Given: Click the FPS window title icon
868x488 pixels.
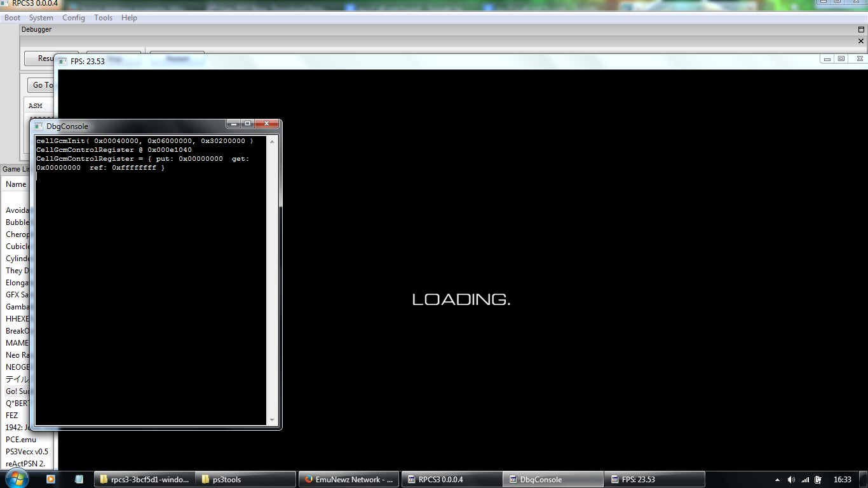Looking at the screenshot, I should coord(63,62).
